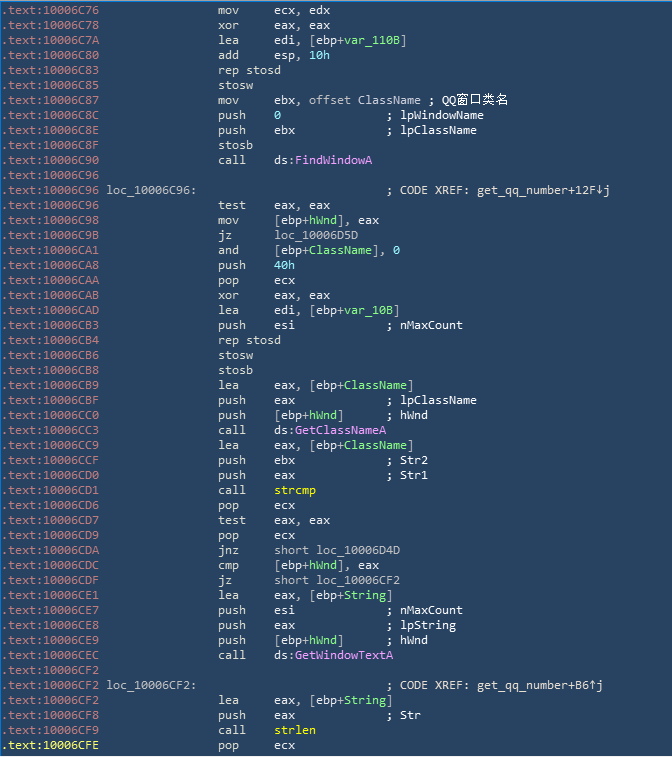The image size is (672, 757).
Task: Click hWnd in mov [ebp+hWnd], eax
Action: pos(323,220)
